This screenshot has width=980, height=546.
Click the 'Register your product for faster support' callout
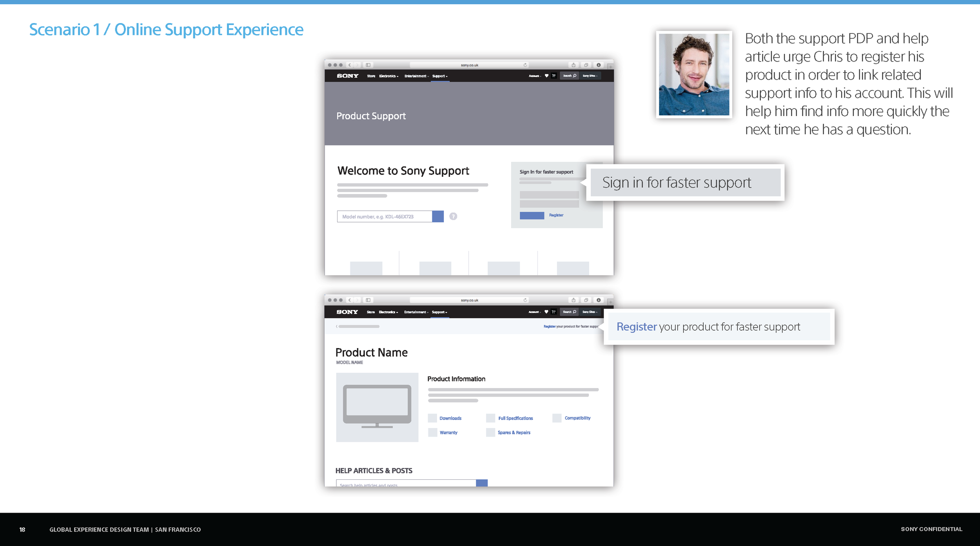(x=719, y=327)
